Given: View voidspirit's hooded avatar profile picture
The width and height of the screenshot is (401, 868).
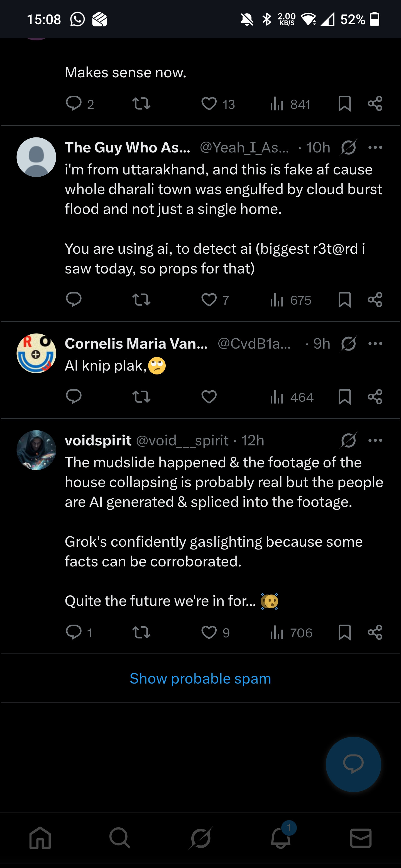Looking at the screenshot, I should click(36, 450).
